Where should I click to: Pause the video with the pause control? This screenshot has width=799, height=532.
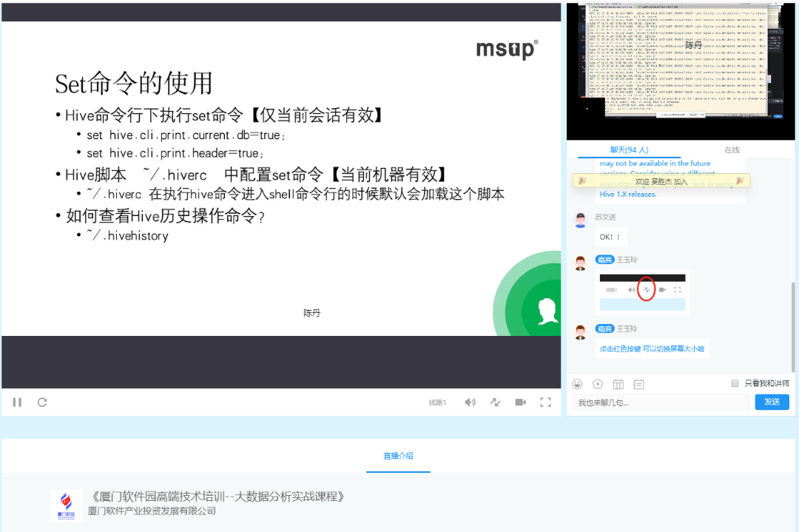pos(17,402)
